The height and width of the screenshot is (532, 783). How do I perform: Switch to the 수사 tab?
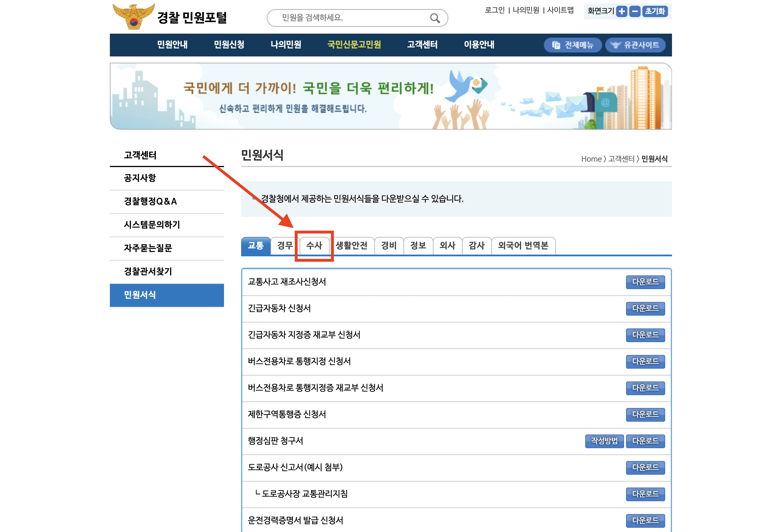tap(314, 246)
